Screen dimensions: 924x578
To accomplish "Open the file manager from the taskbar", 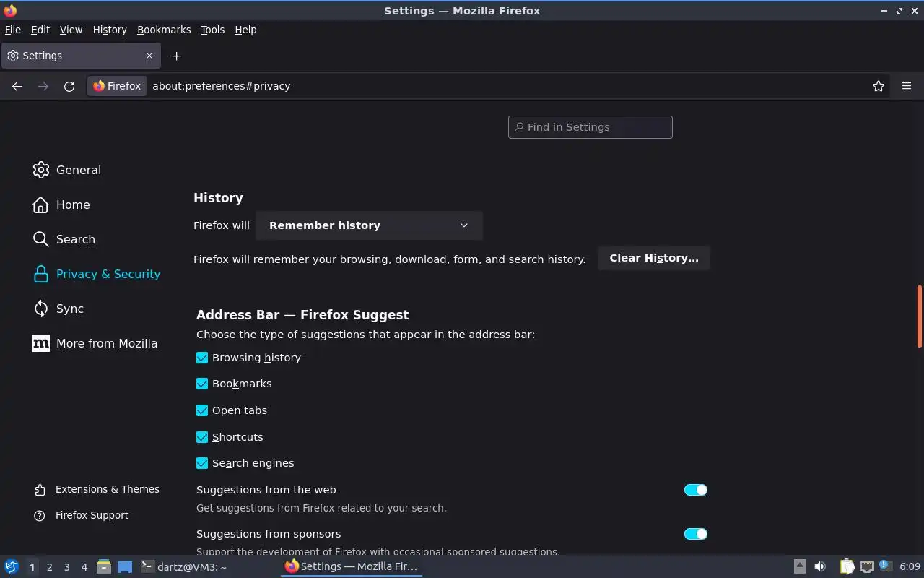I will [x=103, y=566].
